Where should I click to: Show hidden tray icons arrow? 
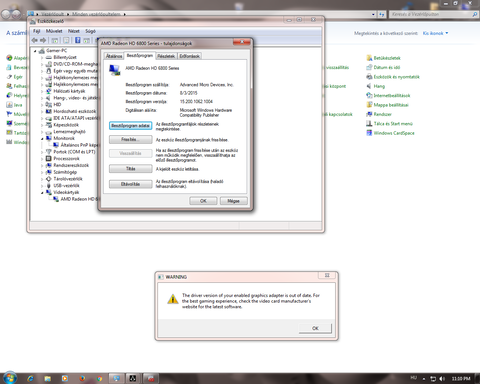point(424,379)
